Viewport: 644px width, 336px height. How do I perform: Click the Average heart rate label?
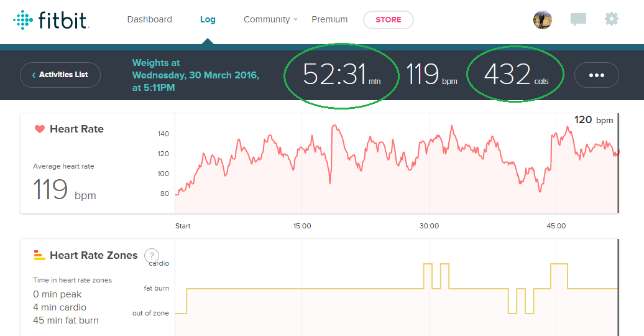click(63, 166)
